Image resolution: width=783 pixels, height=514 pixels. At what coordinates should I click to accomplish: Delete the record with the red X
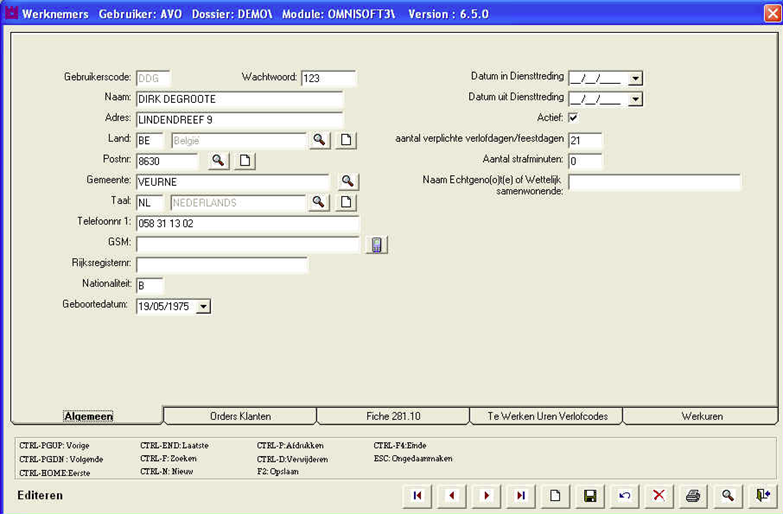[x=658, y=495]
